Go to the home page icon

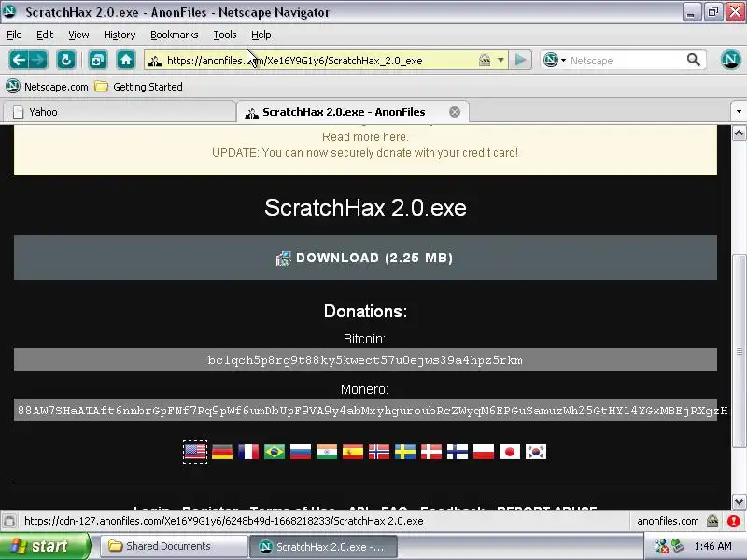point(126,60)
